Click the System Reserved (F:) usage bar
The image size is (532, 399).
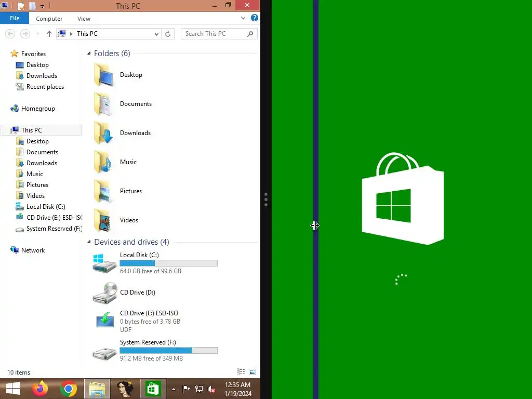pyautogui.click(x=169, y=351)
